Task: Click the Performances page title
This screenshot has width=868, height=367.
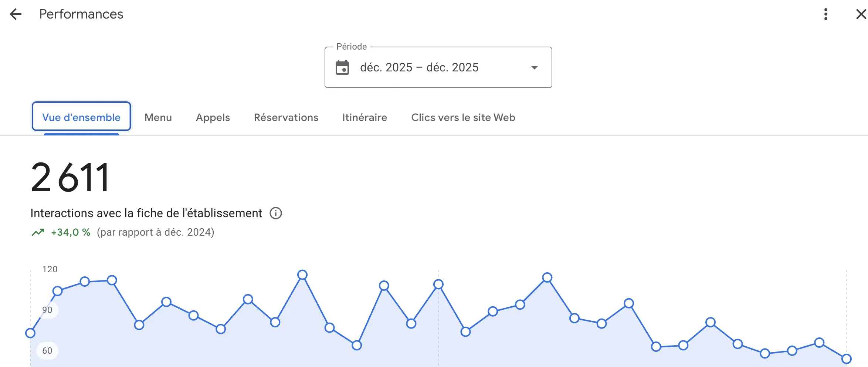Action: pos(81,14)
